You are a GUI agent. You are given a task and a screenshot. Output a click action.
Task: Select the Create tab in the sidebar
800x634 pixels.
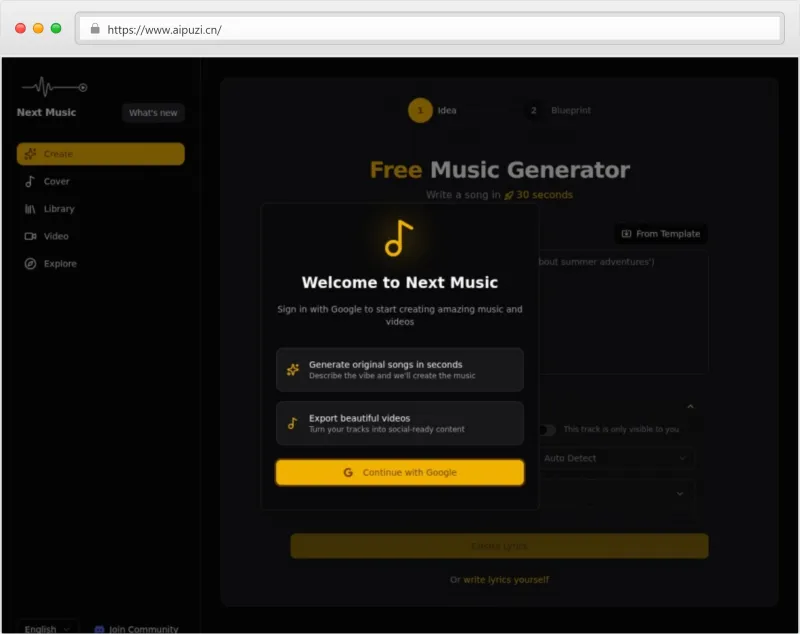(60, 154)
